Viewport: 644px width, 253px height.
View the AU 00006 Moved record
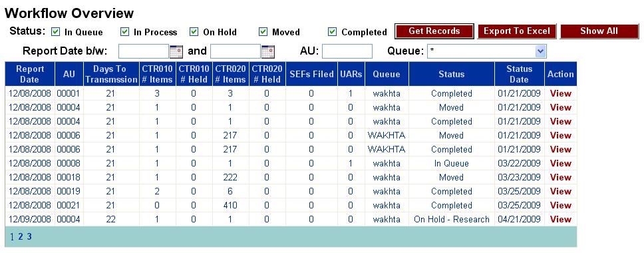click(x=561, y=136)
